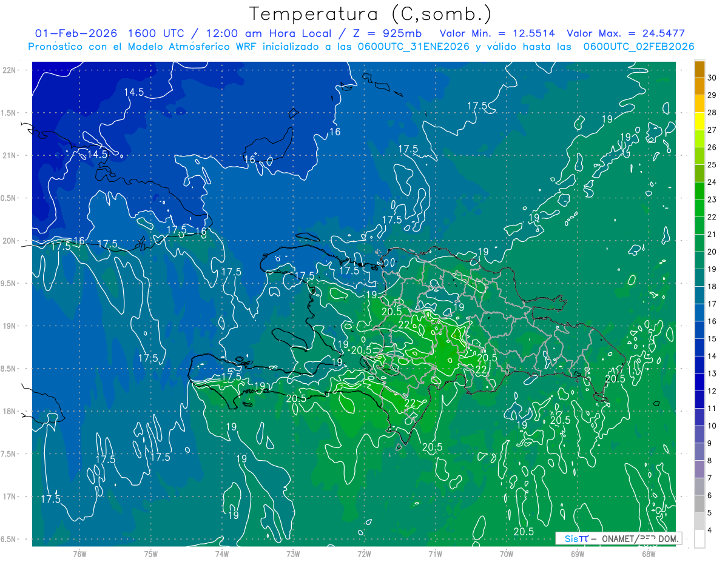Click the colorbar scale number '14'
Screen dimensions: 728x562
point(712,356)
